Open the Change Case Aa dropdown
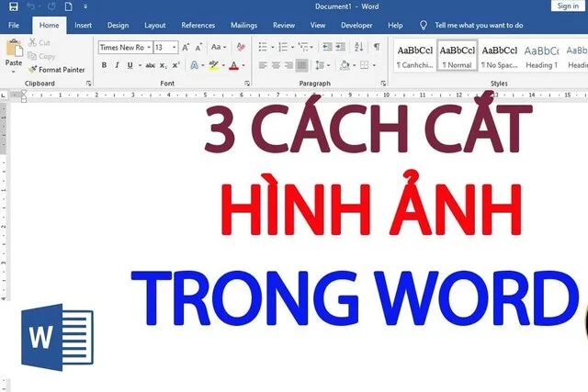 (219, 47)
